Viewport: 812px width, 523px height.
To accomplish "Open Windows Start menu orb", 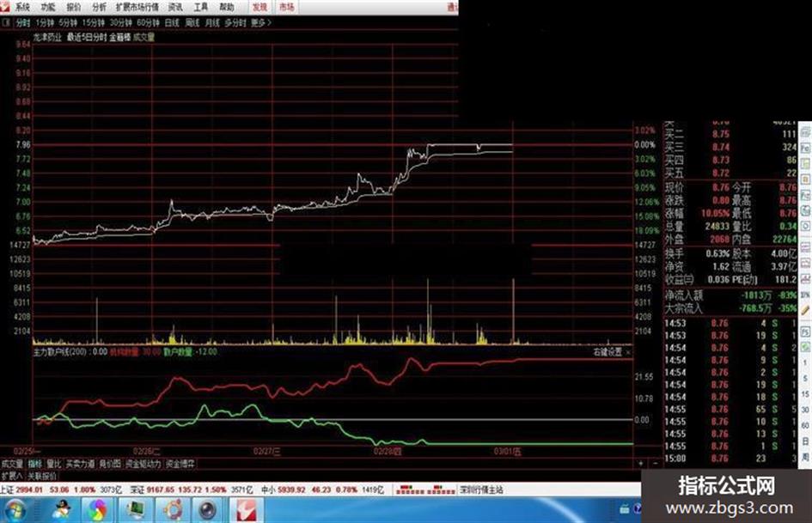I will 15,510.
